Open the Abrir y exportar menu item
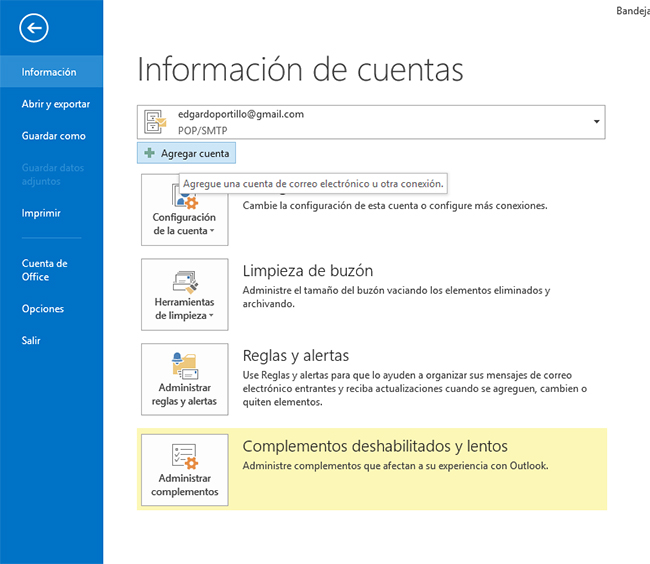The height and width of the screenshot is (564, 650). 56,104
